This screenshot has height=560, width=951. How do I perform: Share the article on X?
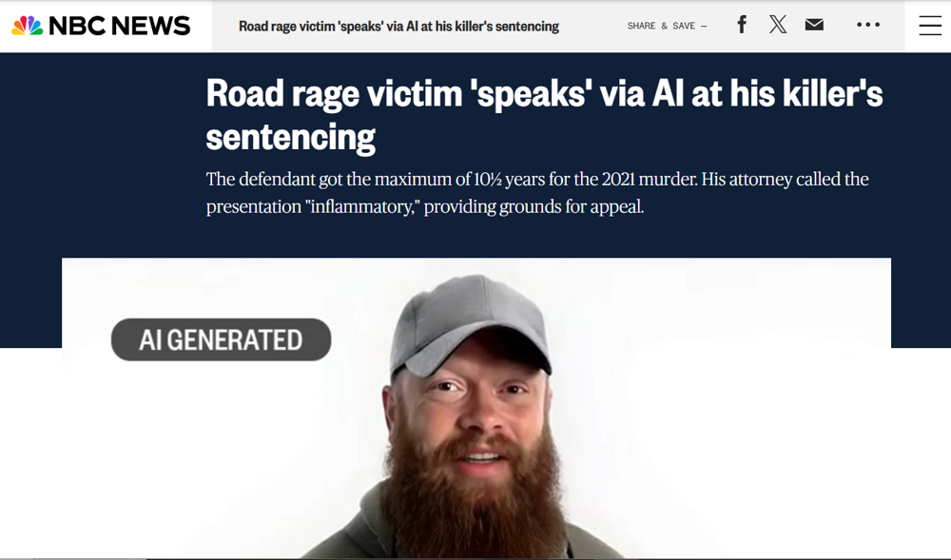pyautogui.click(x=778, y=24)
